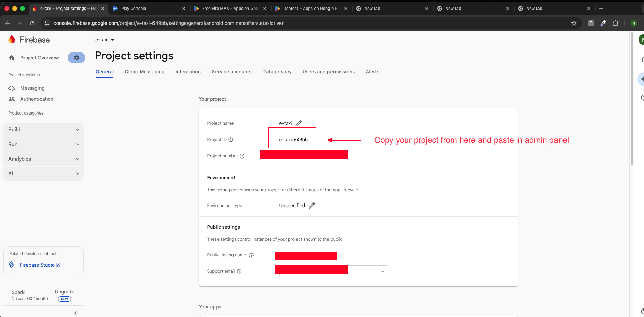The image size is (644, 317).
Task: Close the Dentest browser tab
Action: [346, 9]
